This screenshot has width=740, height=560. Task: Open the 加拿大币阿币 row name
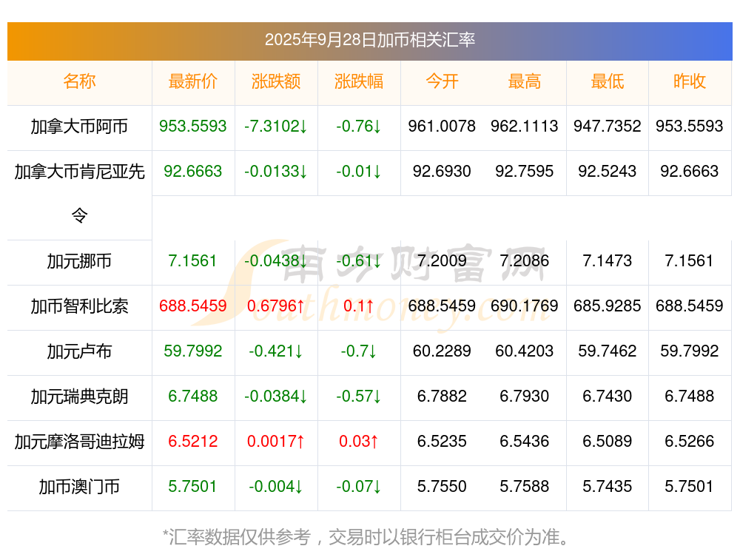(79, 126)
